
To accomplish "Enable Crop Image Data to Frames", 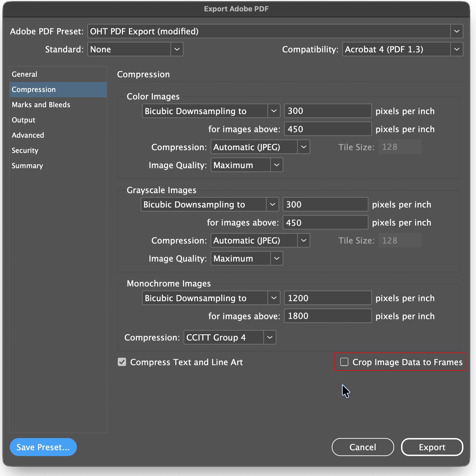I will point(344,362).
